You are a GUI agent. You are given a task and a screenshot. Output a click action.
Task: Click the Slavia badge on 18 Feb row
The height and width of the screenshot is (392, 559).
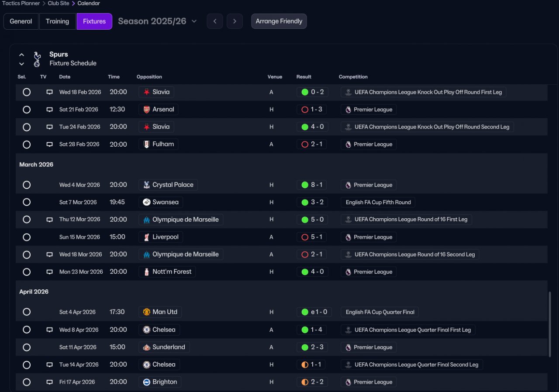pyautogui.click(x=147, y=92)
